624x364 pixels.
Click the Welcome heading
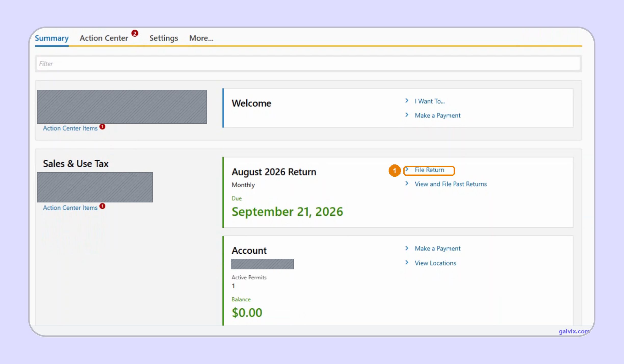251,103
